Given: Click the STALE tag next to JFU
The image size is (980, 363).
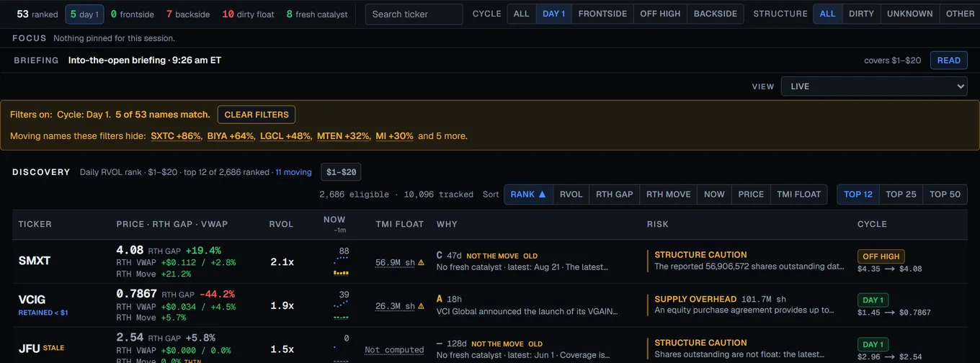Looking at the screenshot, I should [x=53, y=348].
